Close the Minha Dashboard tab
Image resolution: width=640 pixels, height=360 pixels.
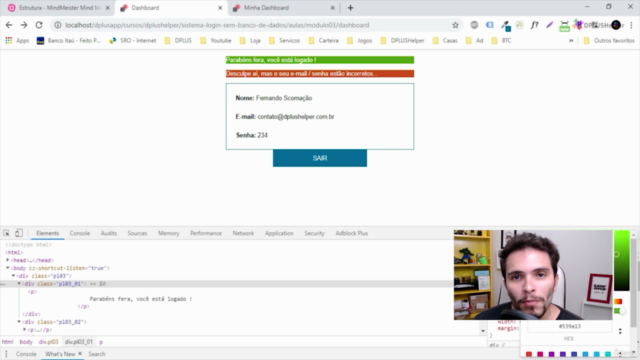pos(332,8)
